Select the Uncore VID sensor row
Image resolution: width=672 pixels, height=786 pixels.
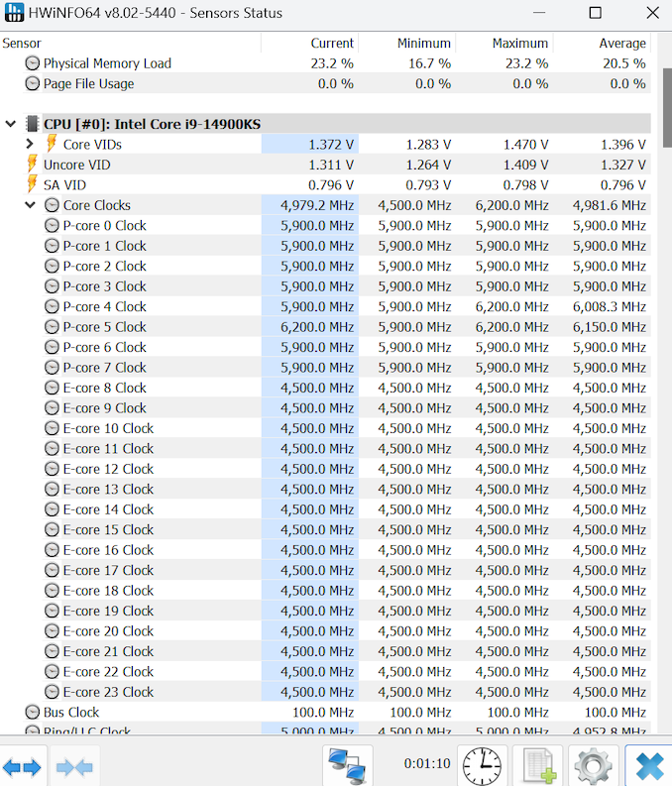pyautogui.click(x=326, y=164)
